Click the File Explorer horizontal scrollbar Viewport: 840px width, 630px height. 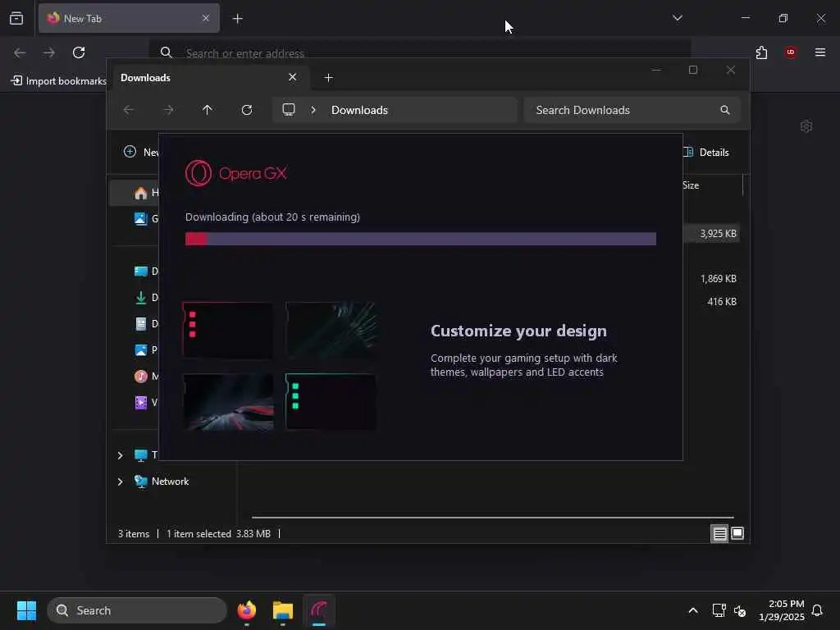click(x=492, y=518)
